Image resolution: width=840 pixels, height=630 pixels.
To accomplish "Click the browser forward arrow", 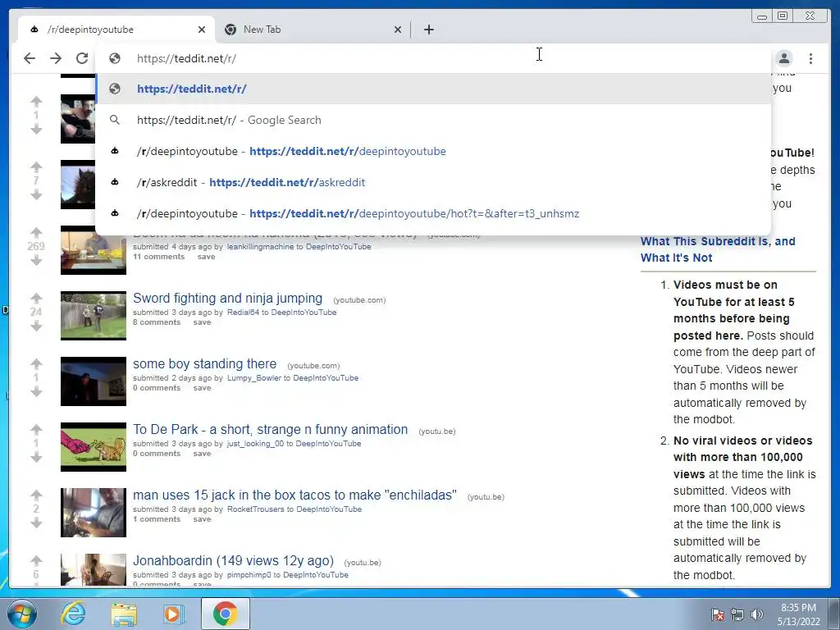I will pos(56,58).
